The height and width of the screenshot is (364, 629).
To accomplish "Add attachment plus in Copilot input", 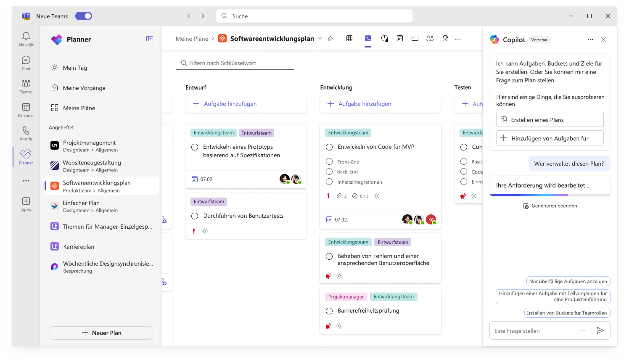I will [x=583, y=330].
